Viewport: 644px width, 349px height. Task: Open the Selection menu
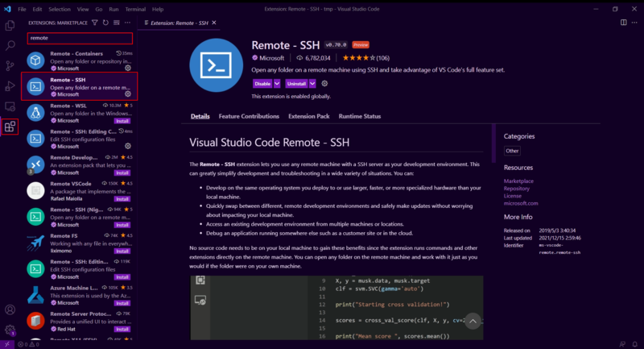pos(60,9)
